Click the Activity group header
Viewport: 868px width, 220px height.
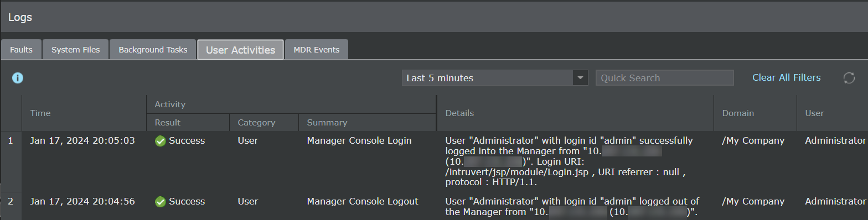(x=291, y=104)
